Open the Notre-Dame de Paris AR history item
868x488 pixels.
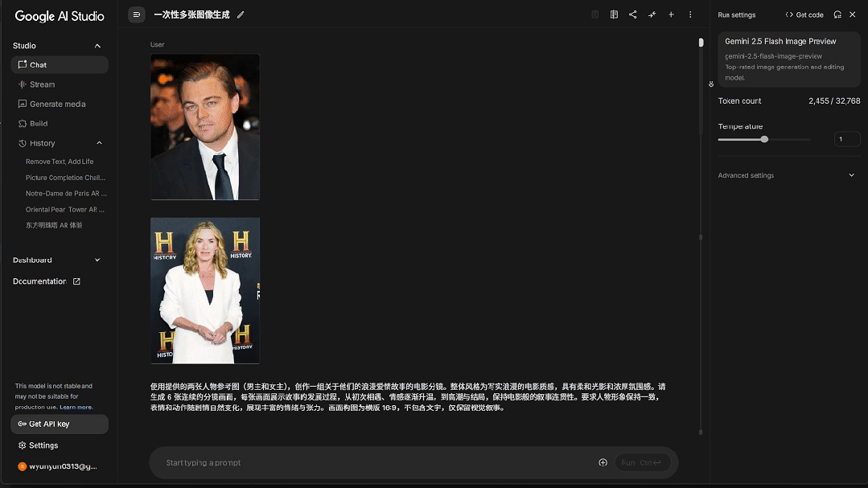click(x=66, y=193)
